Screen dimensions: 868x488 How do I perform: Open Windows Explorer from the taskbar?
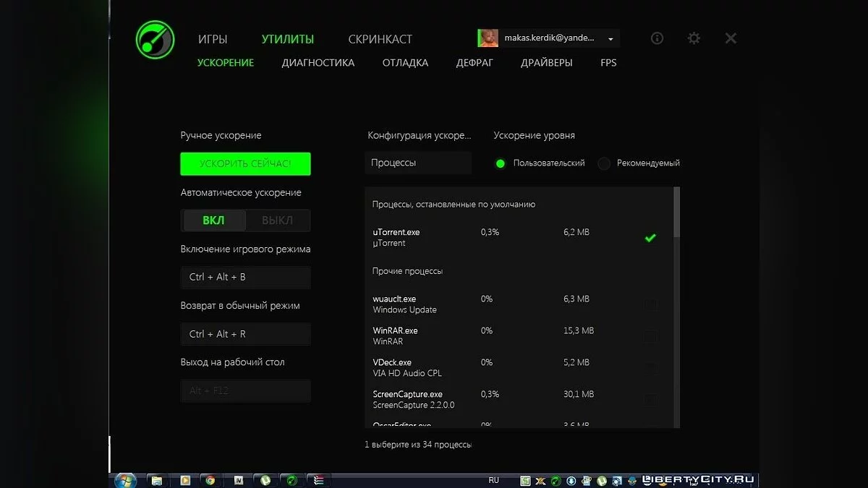point(157,480)
